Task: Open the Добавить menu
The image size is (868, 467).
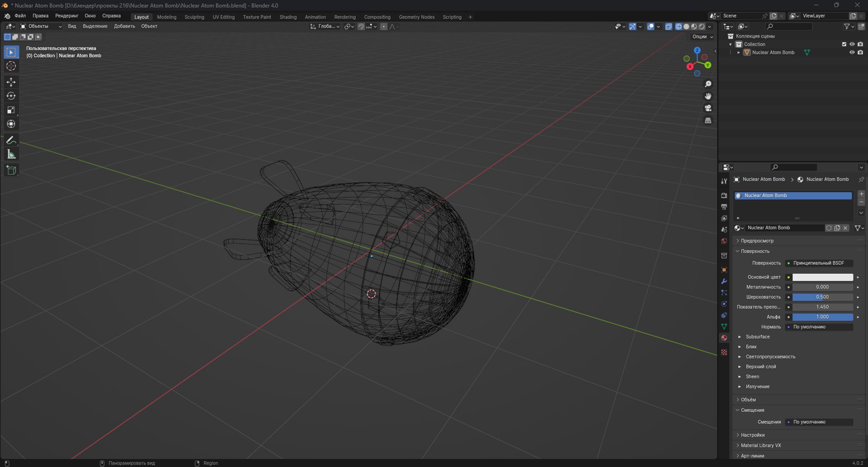Action: click(124, 26)
